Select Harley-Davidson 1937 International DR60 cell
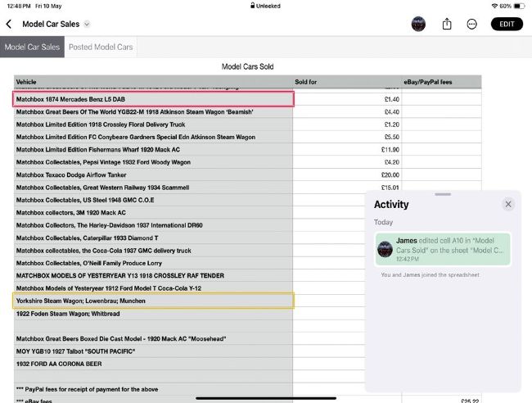Image resolution: width=532 pixels, height=403 pixels. [153, 225]
